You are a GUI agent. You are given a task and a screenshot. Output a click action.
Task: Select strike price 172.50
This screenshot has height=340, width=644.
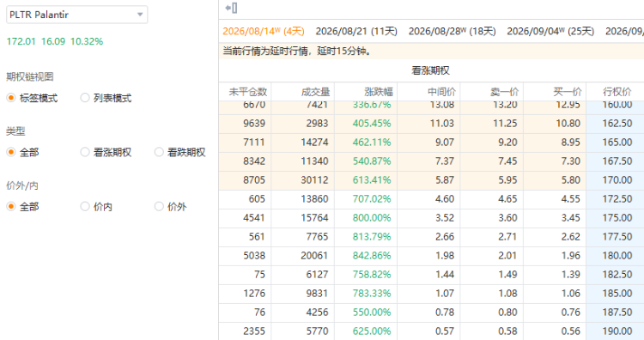[617, 198]
